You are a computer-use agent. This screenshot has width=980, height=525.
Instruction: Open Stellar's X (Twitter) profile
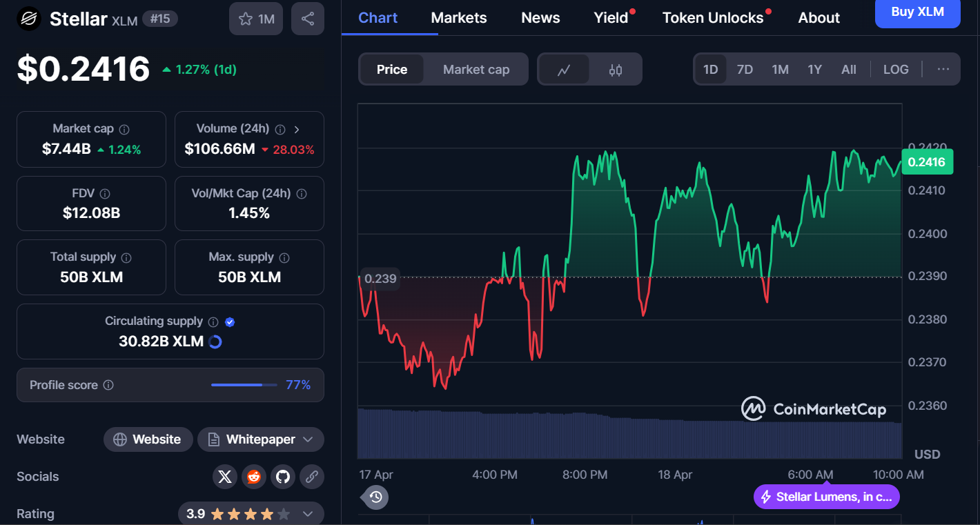225,477
